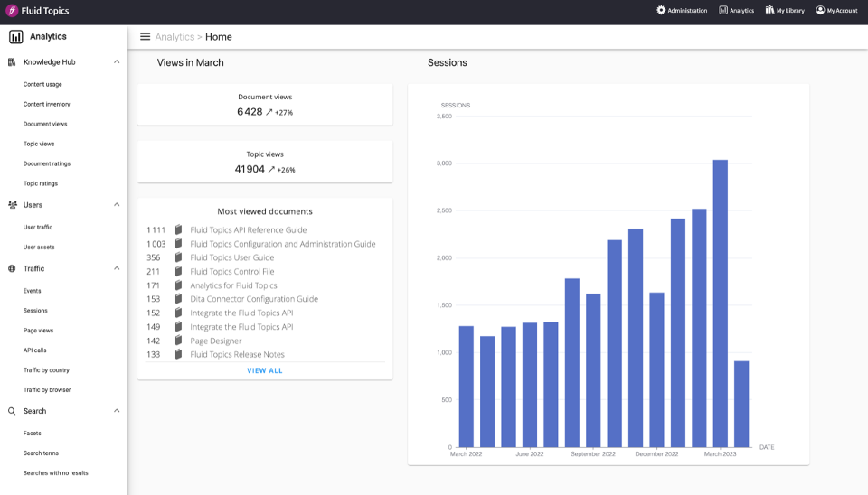Click the My Account avatar icon
868x495 pixels.
820,10
